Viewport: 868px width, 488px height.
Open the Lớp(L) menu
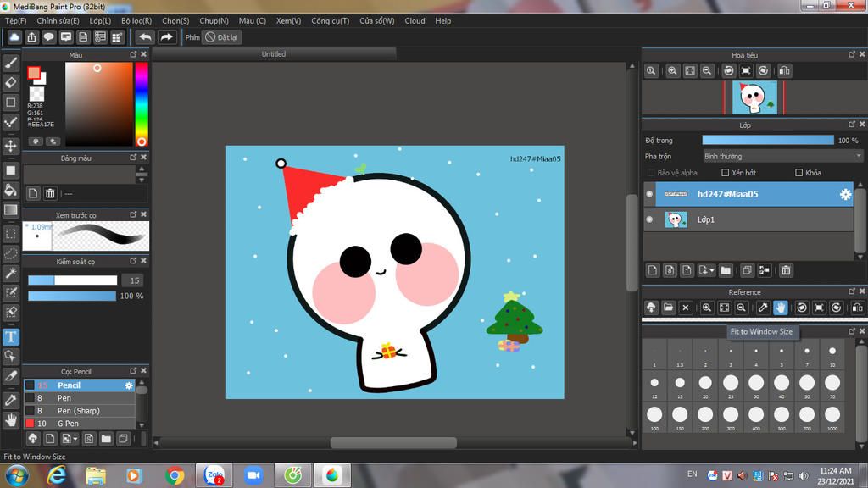pos(100,20)
